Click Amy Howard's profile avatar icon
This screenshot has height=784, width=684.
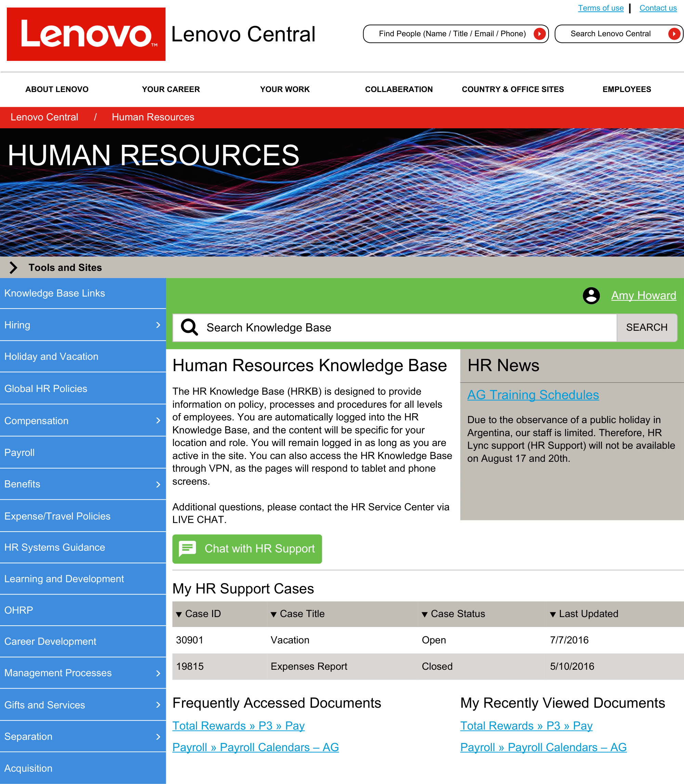(x=591, y=296)
